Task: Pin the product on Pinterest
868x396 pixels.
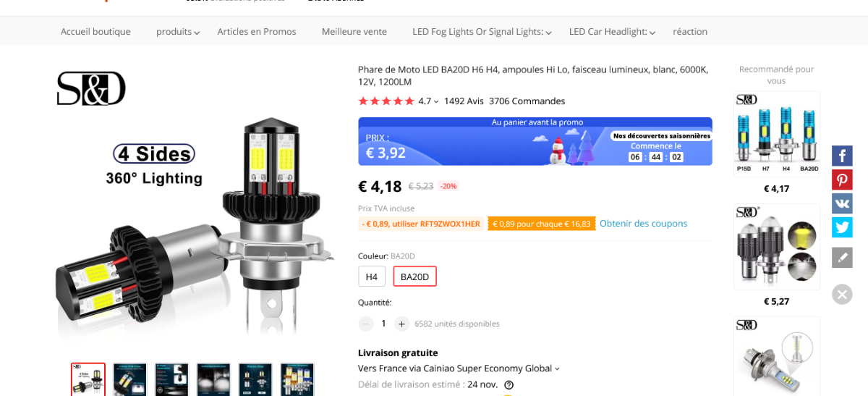Action: click(x=842, y=180)
